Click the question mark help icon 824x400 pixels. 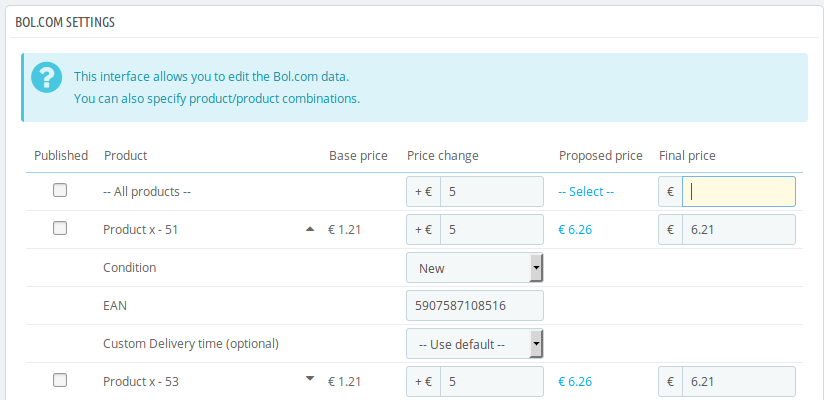47,78
